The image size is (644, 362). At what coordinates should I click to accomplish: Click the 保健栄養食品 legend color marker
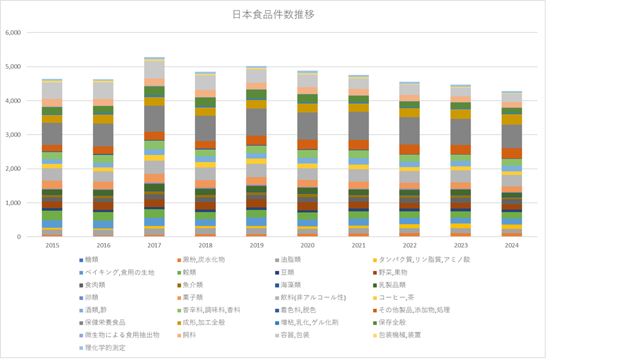(81, 322)
